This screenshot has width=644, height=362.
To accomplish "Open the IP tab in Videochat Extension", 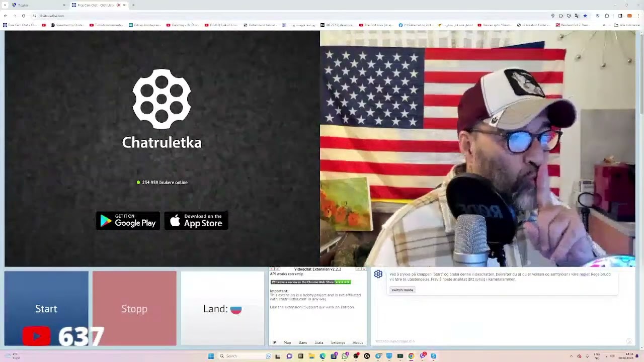I will coord(274,342).
